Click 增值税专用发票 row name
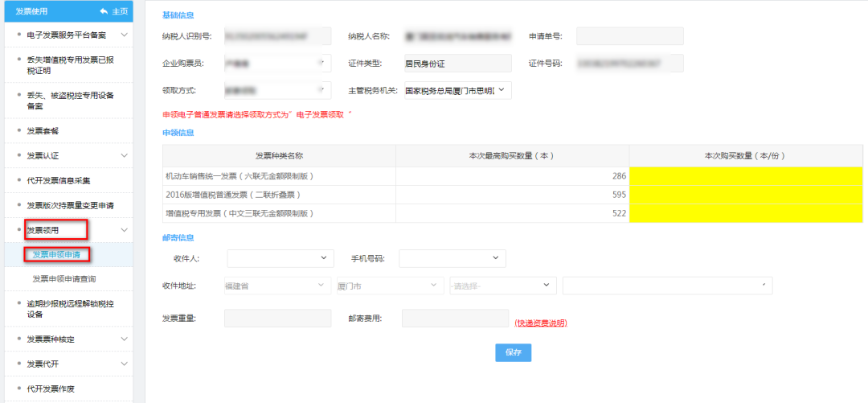Screen dimensions: 868x403 [240, 213]
